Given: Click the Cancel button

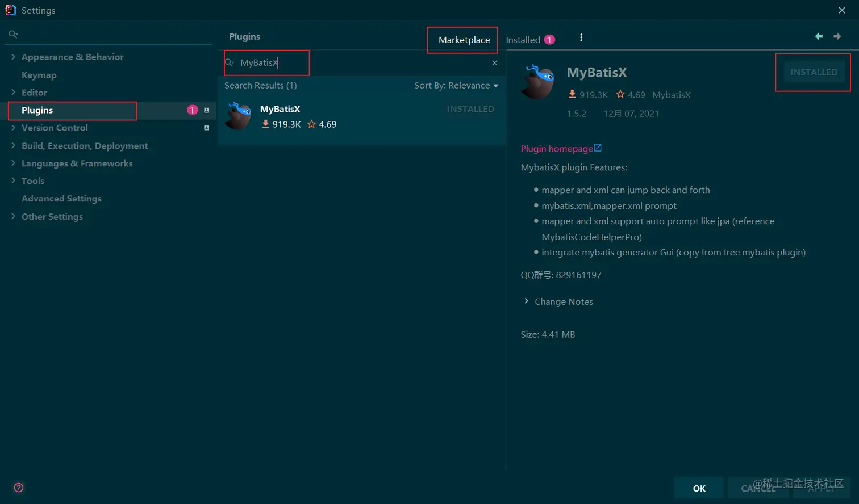Looking at the screenshot, I should coord(758,488).
